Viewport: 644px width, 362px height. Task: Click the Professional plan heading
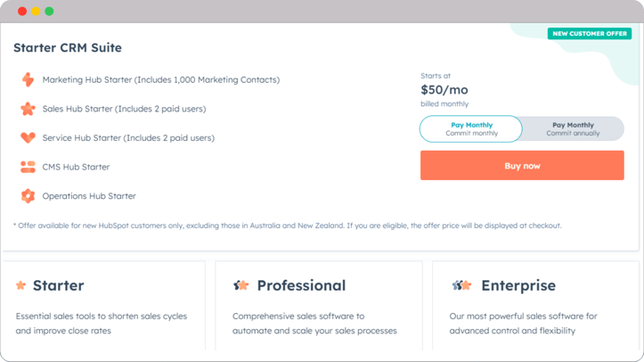point(301,285)
